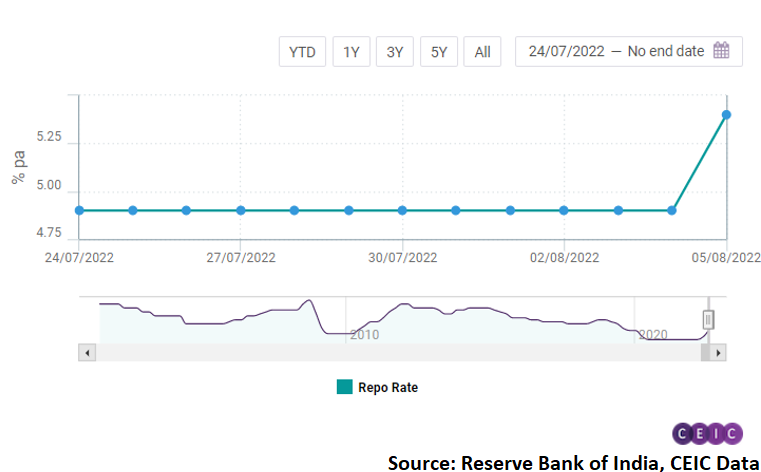Click the 5.25 y-axis label

(49, 137)
